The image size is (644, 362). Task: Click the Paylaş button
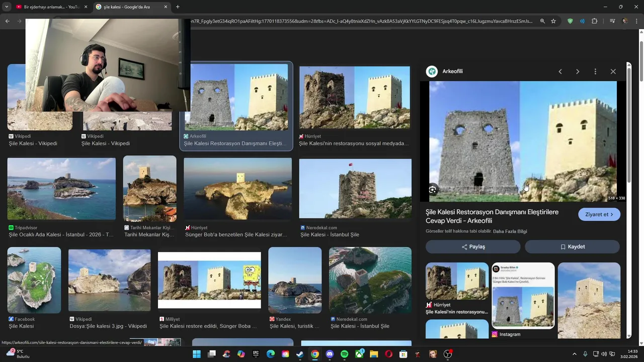473,247
